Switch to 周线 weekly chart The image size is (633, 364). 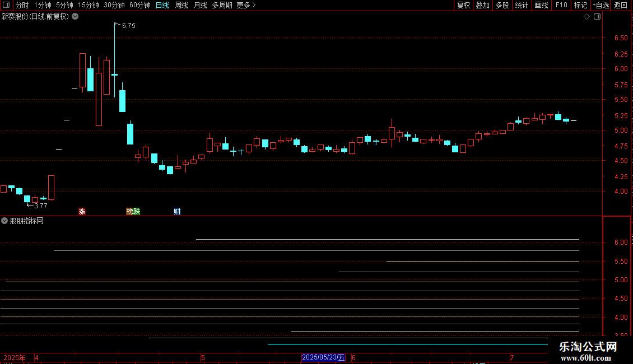[181, 5]
